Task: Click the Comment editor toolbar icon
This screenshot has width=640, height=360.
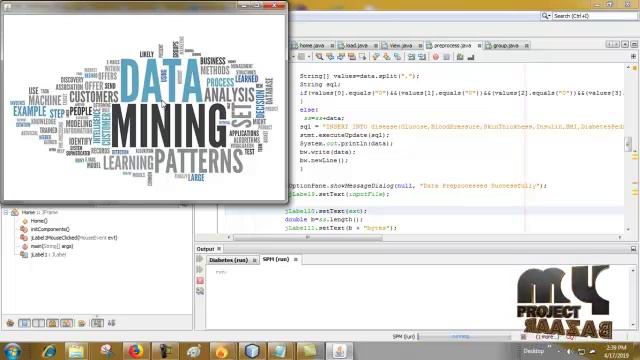Action: [460, 57]
